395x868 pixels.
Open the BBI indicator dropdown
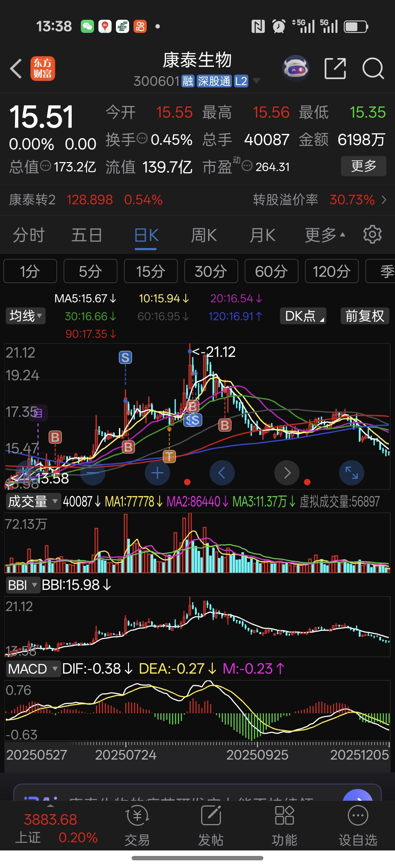coord(23,585)
